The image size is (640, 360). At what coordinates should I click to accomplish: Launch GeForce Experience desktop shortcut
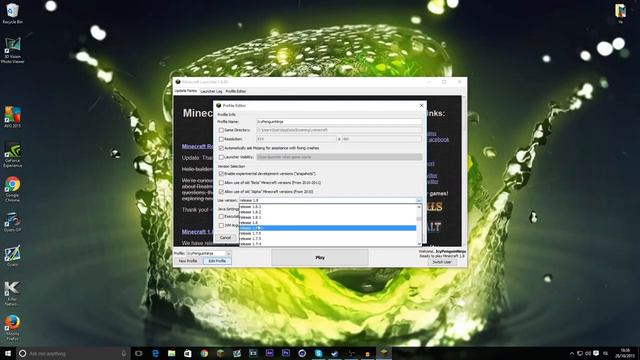click(12, 155)
